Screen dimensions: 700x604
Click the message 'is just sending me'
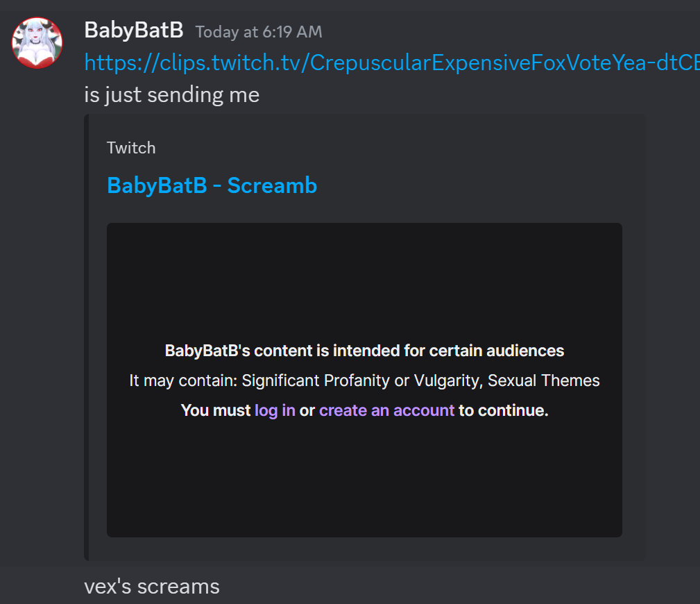click(172, 94)
